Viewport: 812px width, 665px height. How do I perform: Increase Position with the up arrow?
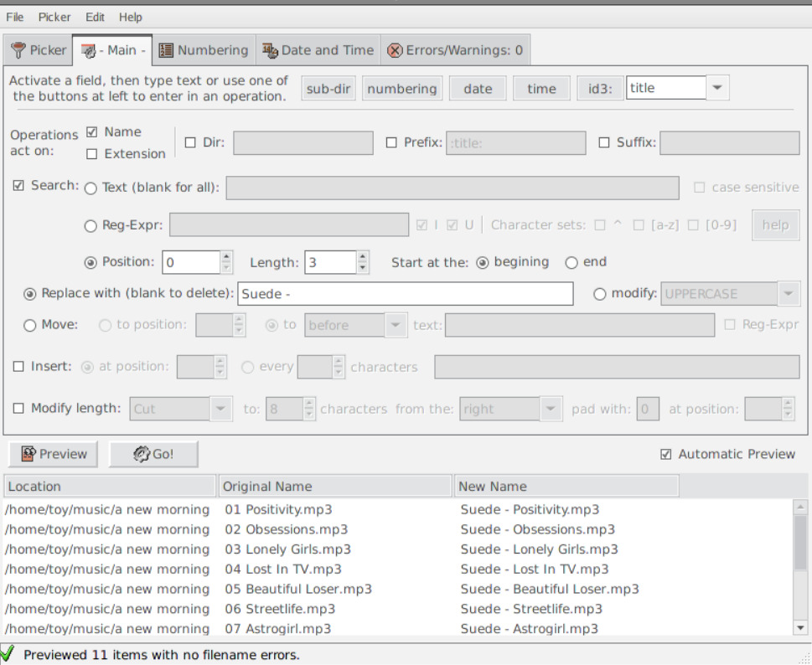click(226, 256)
